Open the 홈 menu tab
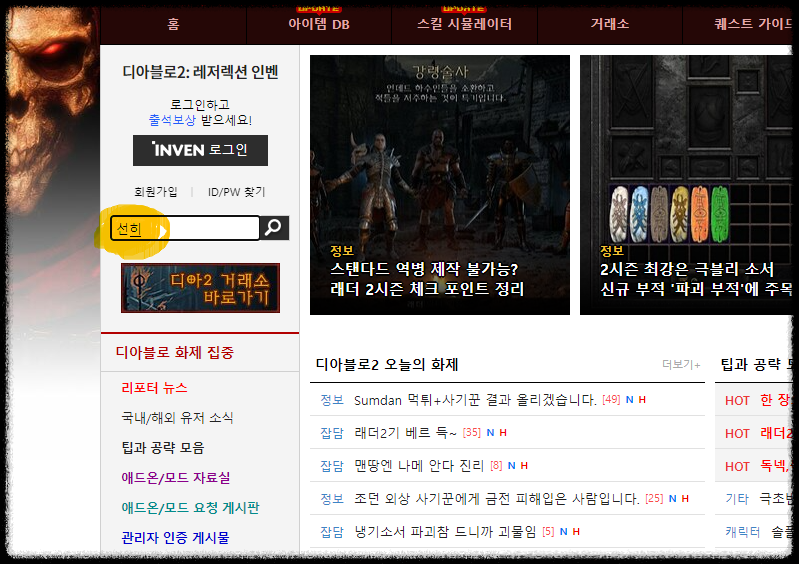The height and width of the screenshot is (564, 799). tap(173, 24)
